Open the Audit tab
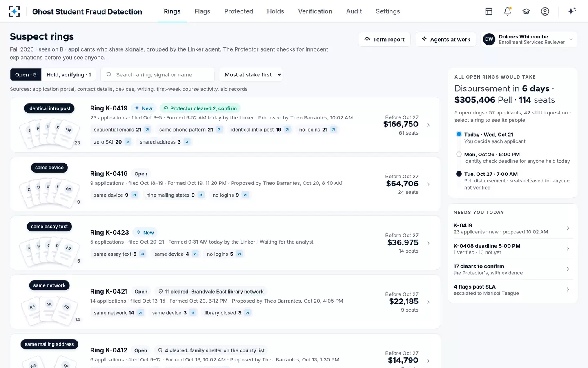This screenshot has height=368, width=588. coord(354,11)
